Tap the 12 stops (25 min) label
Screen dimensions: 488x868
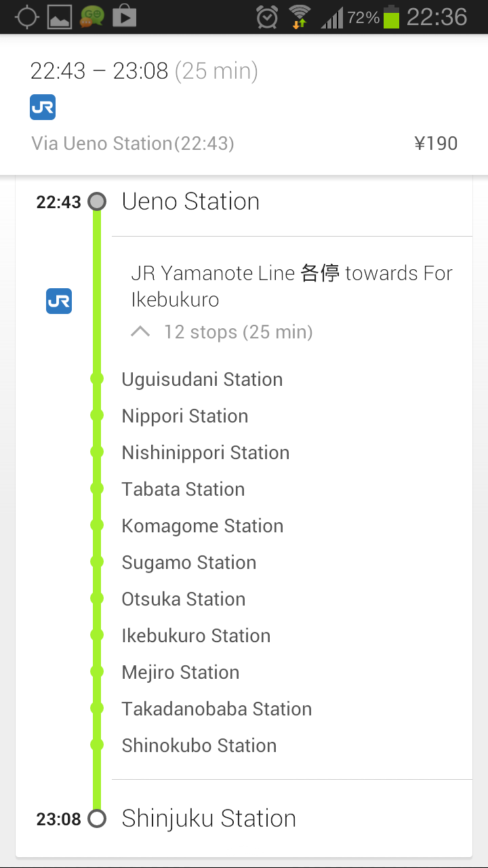[x=238, y=332]
